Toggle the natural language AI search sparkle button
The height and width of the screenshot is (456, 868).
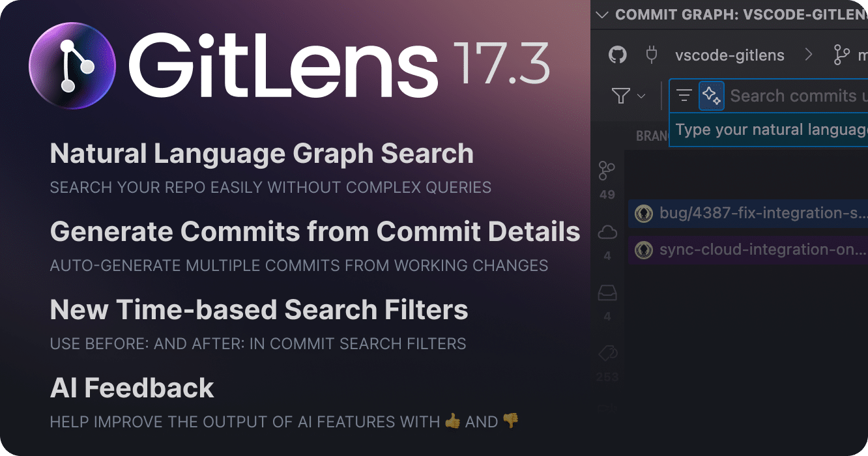click(711, 96)
